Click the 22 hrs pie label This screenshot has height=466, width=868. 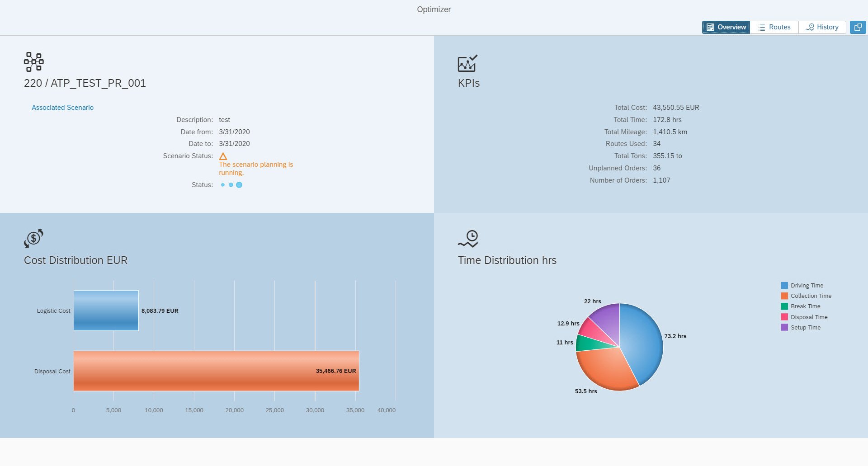tap(593, 301)
